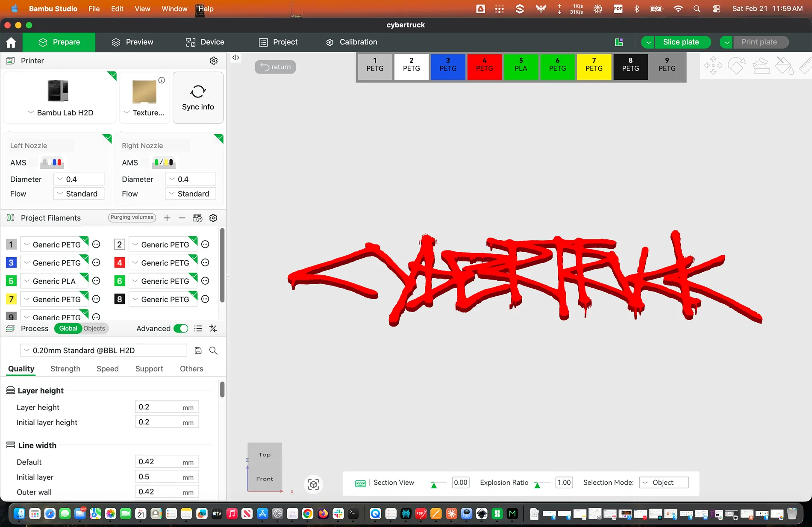Open the 0.20mm Standard @BBL H2D preset dropdown
This screenshot has height=527, width=812.
pos(103,350)
